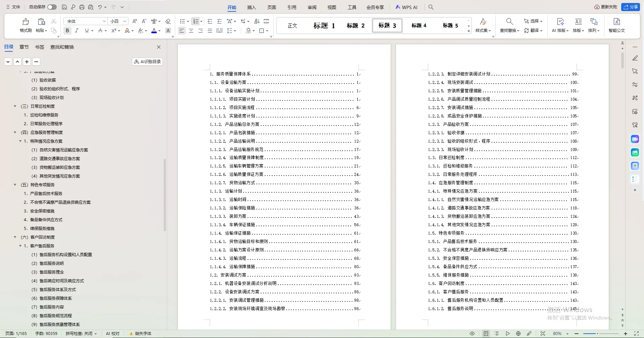Screen dimensions: 644x338
Task: Click the zoom out minus icon
Action: 577,334
